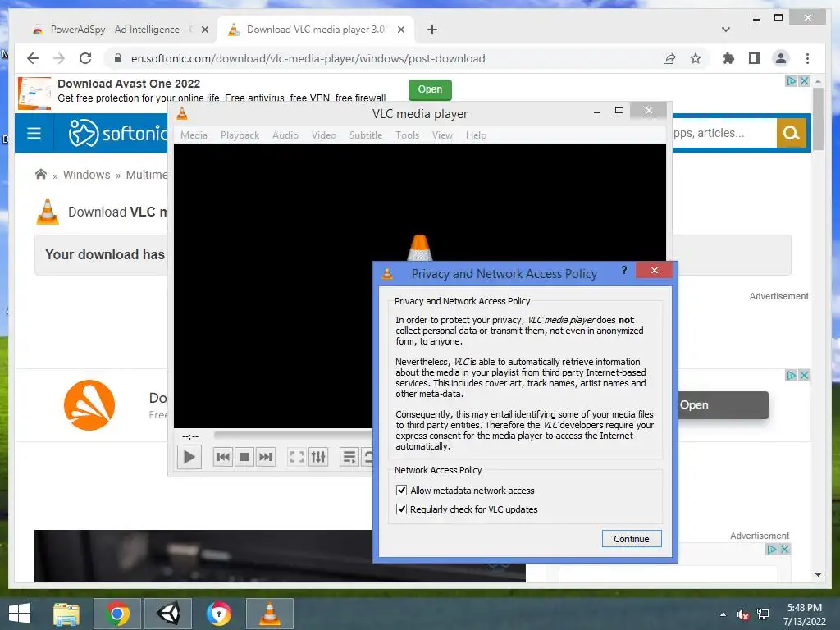This screenshot has height=630, width=840.
Task: Click the dialog help question mark
Action: pos(624,270)
